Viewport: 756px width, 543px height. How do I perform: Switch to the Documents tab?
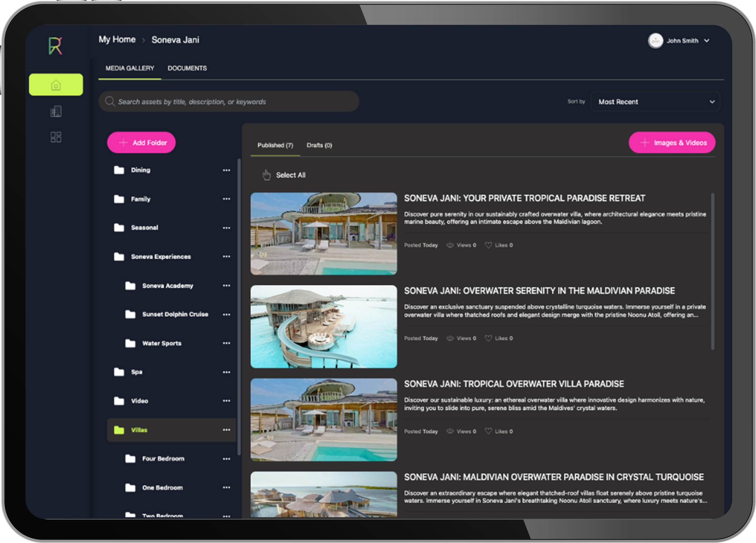click(x=187, y=68)
